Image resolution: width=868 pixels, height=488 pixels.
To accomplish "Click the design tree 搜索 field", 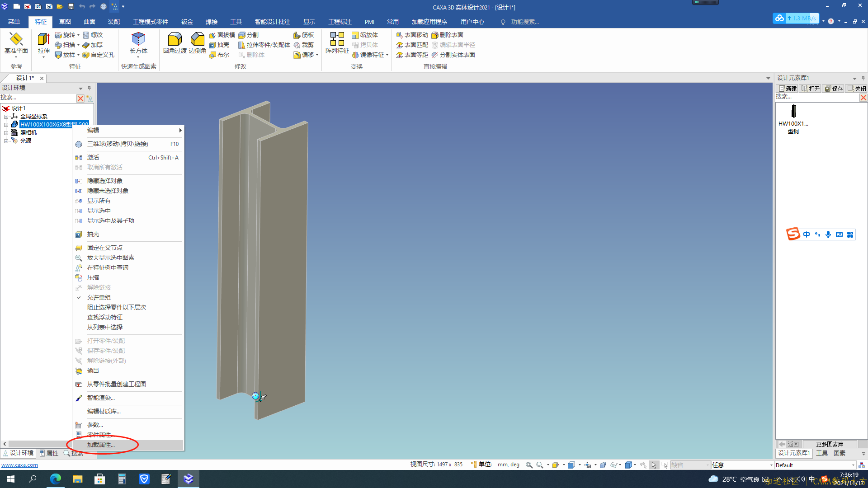I will (38, 98).
